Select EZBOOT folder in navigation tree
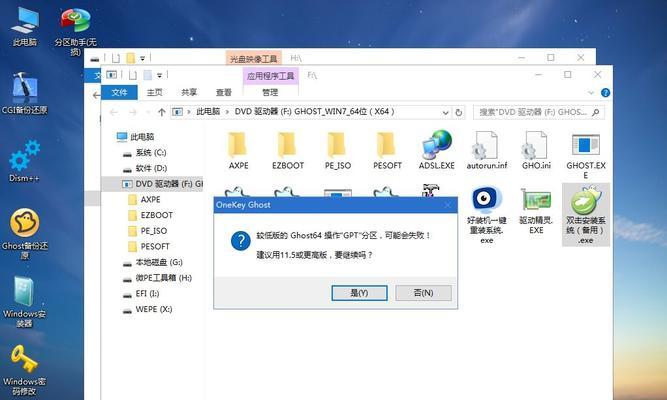This screenshot has height=400, width=667. (x=151, y=215)
